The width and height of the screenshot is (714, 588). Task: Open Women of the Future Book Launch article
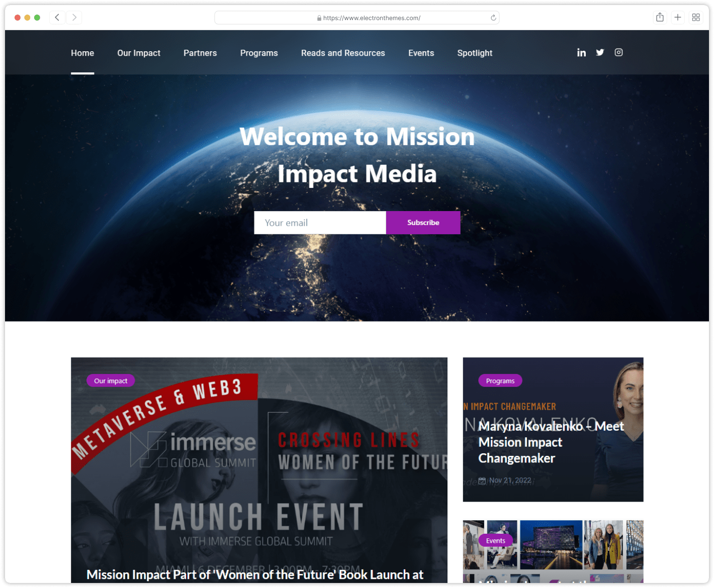click(255, 574)
